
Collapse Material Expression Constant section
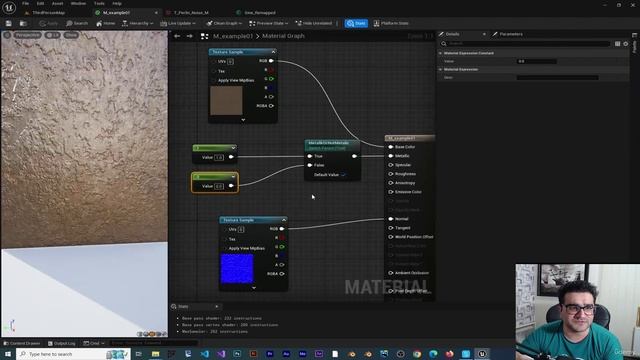440,53
